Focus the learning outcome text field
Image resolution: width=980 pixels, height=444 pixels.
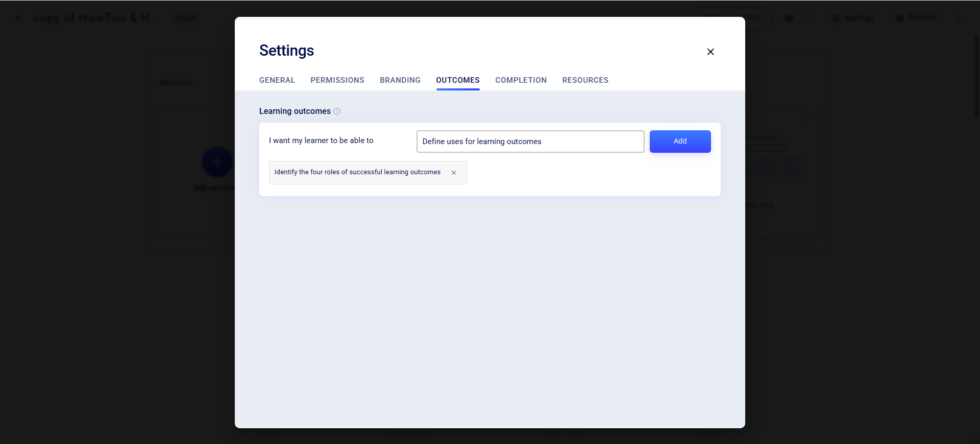coord(530,142)
